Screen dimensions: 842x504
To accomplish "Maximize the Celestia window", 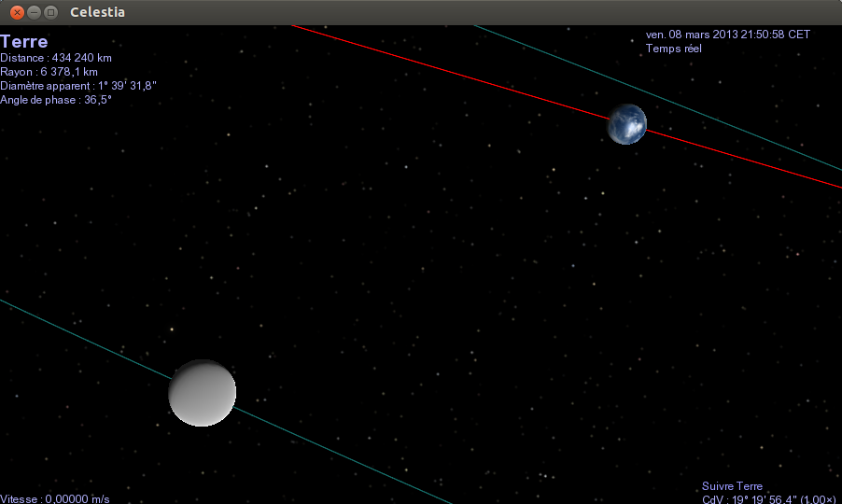I will point(50,12).
